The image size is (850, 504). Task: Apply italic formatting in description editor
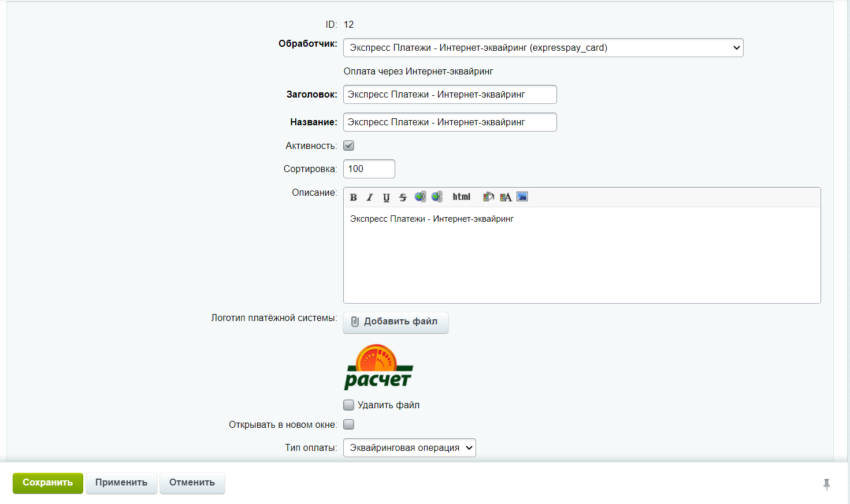[x=370, y=197]
